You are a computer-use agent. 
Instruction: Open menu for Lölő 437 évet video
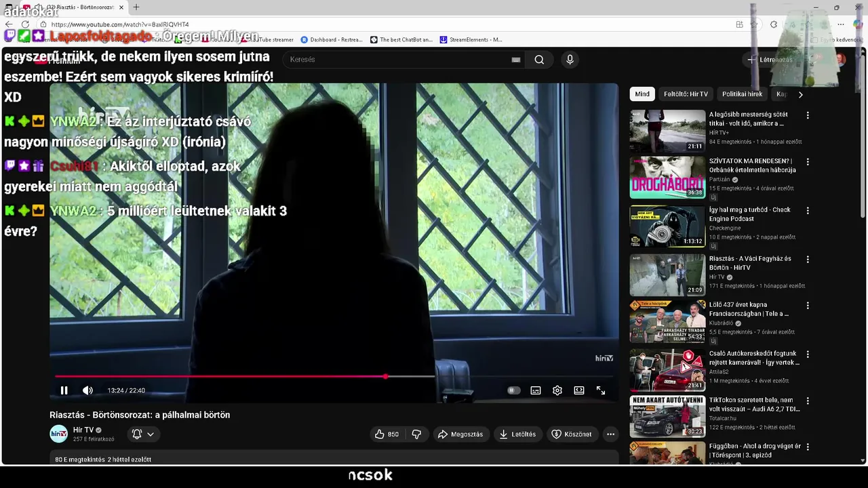807,306
